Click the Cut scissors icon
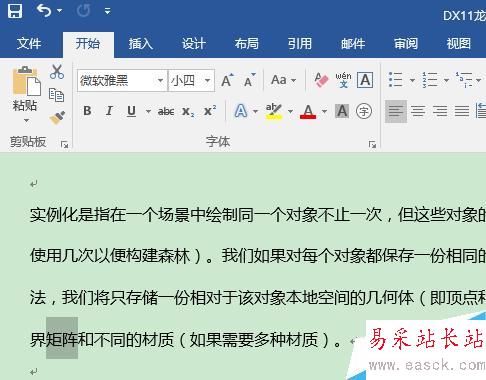This screenshot has height=380, width=486. [57, 72]
